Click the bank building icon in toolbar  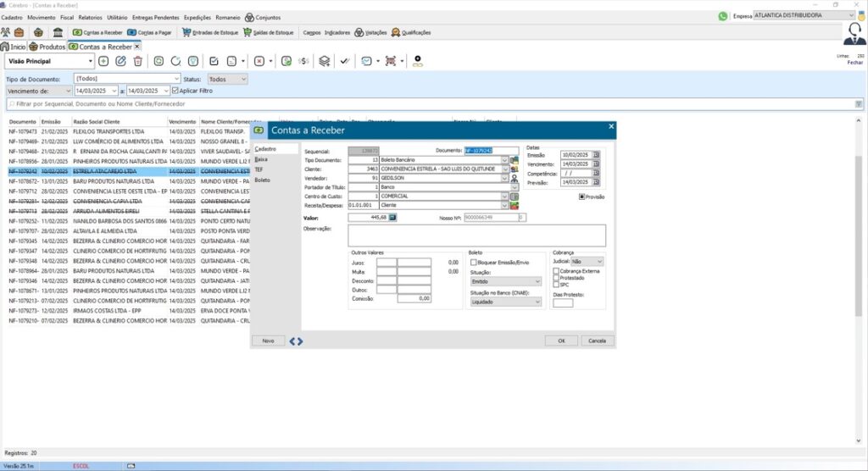click(58, 32)
